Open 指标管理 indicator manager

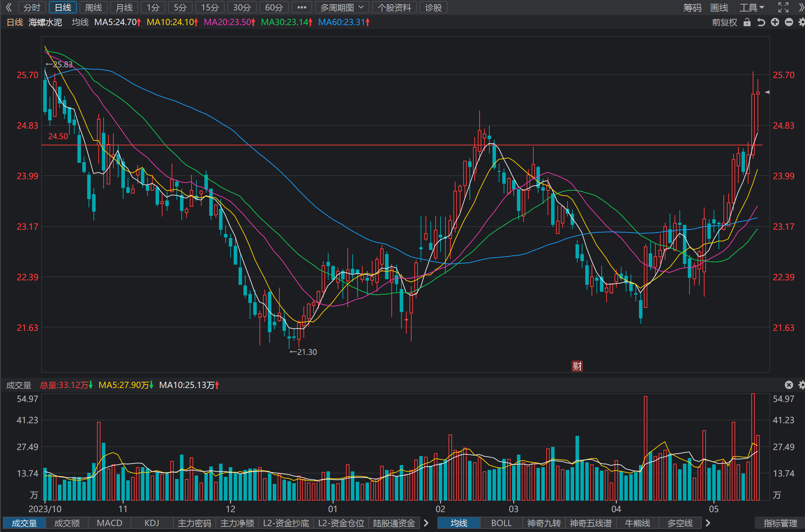[x=780, y=523]
